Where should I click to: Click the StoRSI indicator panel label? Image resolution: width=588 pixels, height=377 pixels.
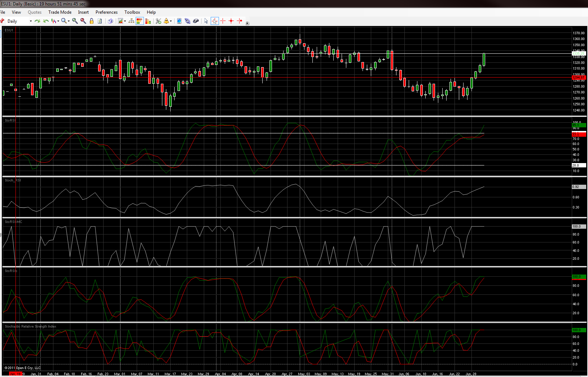point(10,120)
